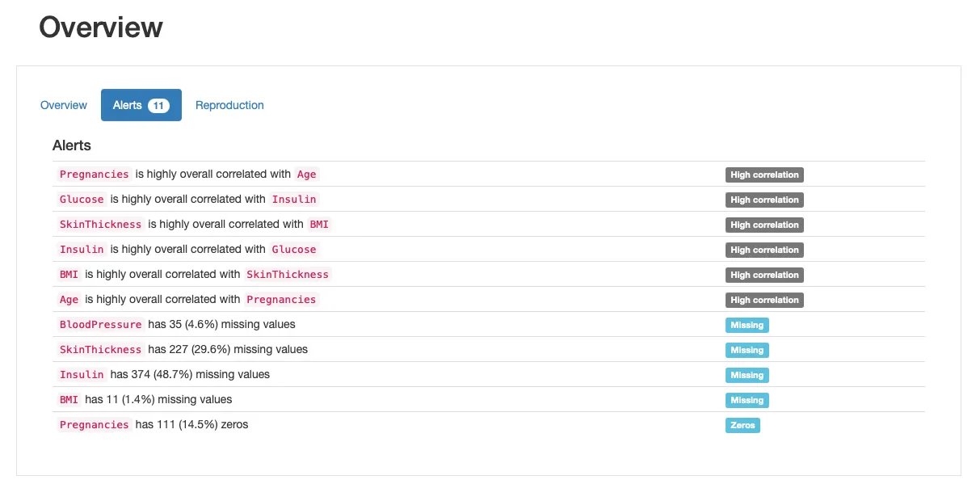The height and width of the screenshot is (484, 980).
Task: Click the Insulin tag correlated with Glucose
Action: (x=294, y=200)
